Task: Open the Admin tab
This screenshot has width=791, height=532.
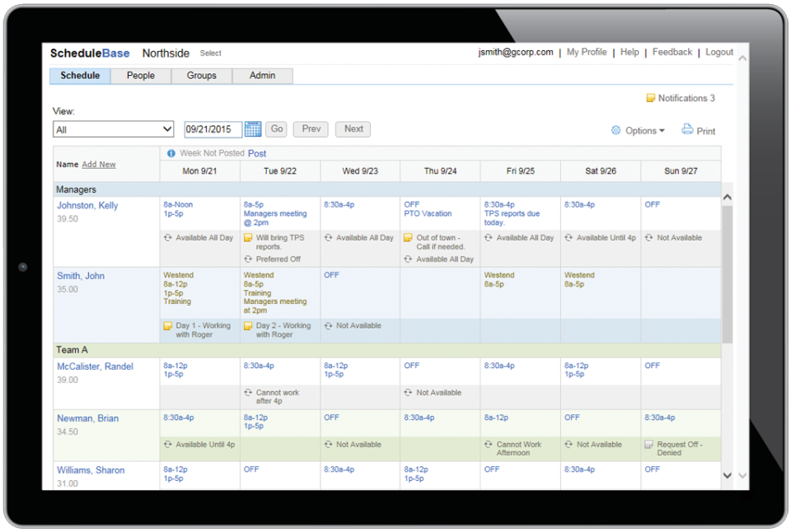Action: 262,75
